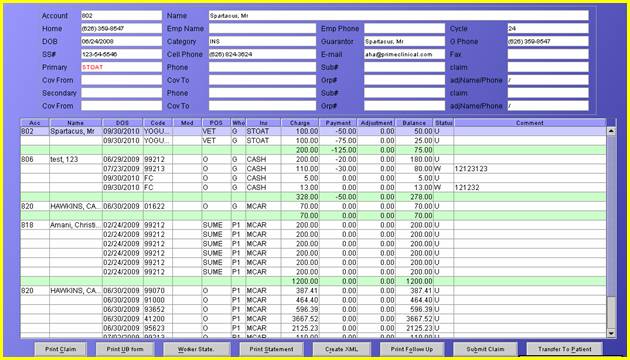Click Transfer To Patient button
This screenshot has height=360, width=630.
pos(565,349)
